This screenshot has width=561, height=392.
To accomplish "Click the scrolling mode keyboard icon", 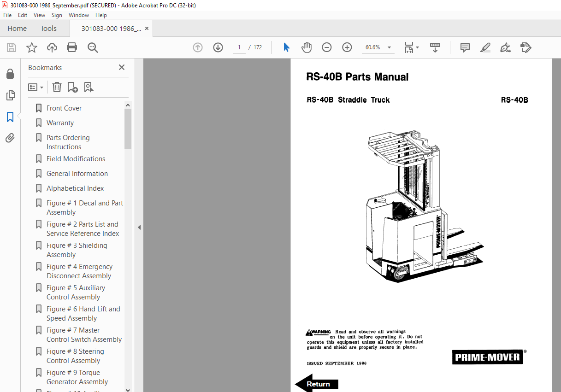I will pos(435,47).
